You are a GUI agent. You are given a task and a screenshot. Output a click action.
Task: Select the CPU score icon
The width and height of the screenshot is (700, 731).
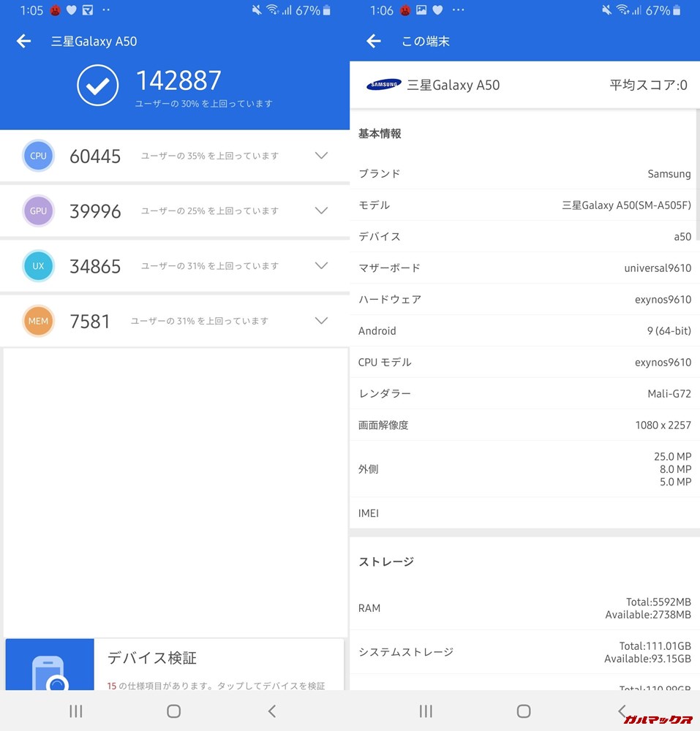click(38, 156)
